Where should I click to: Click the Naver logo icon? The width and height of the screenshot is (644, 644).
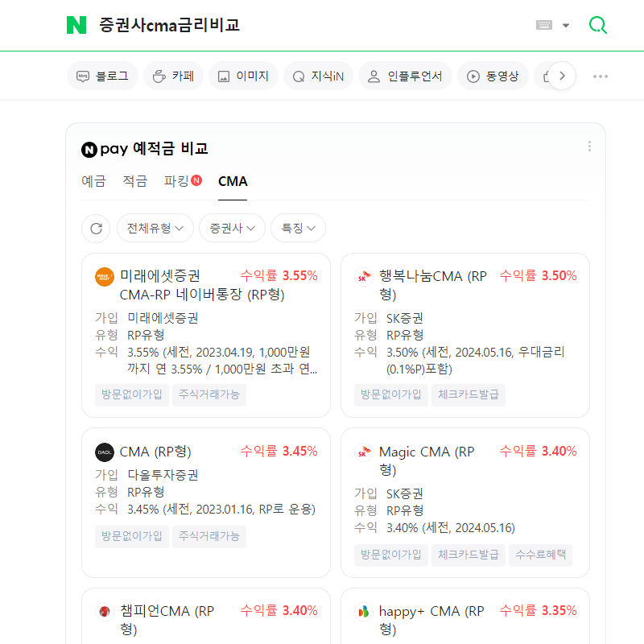coord(77,25)
